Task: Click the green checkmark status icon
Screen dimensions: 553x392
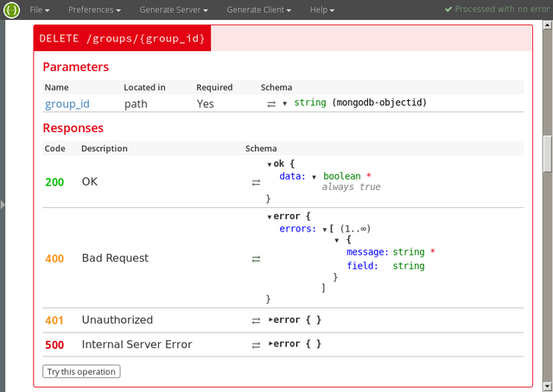Action: coord(448,9)
